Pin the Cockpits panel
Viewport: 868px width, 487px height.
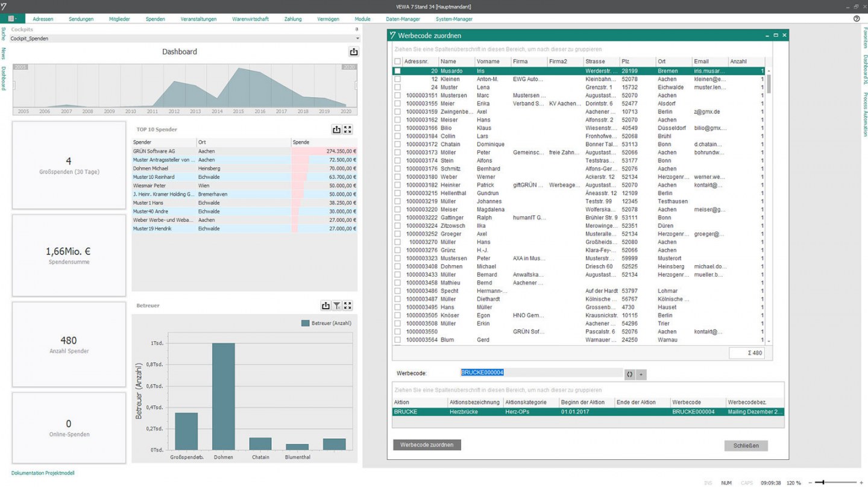click(x=356, y=29)
